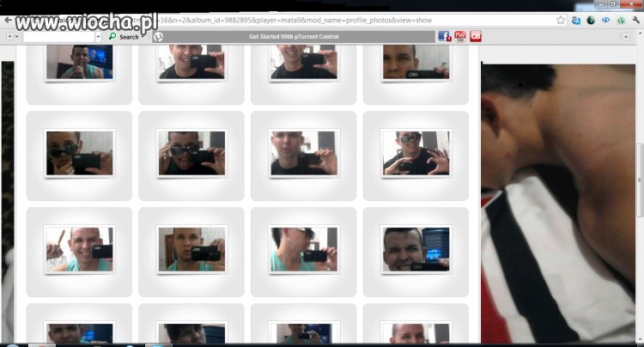The height and width of the screenshot is (347, 644).
Task: Open teal tank top thumbnail with wooden door
Action: click(191, 249)
